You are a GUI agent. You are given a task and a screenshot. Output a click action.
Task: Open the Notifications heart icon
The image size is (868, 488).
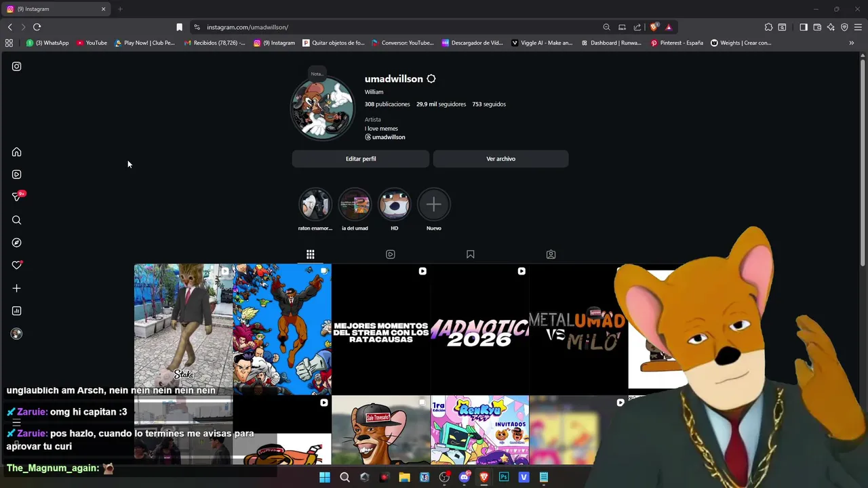(17, 265)
